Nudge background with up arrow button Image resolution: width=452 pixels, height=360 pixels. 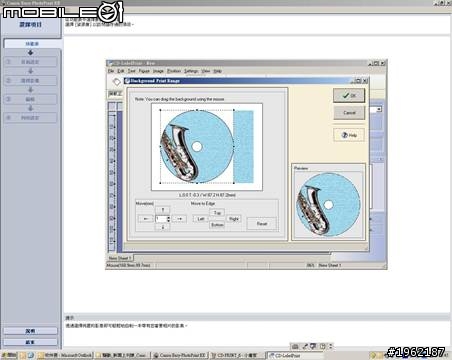[x=163, y=210]
